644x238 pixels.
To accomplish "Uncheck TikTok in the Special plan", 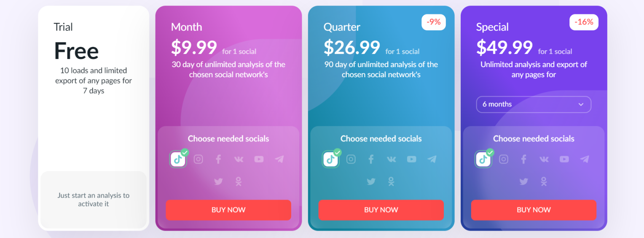I will tap(483, 159).
